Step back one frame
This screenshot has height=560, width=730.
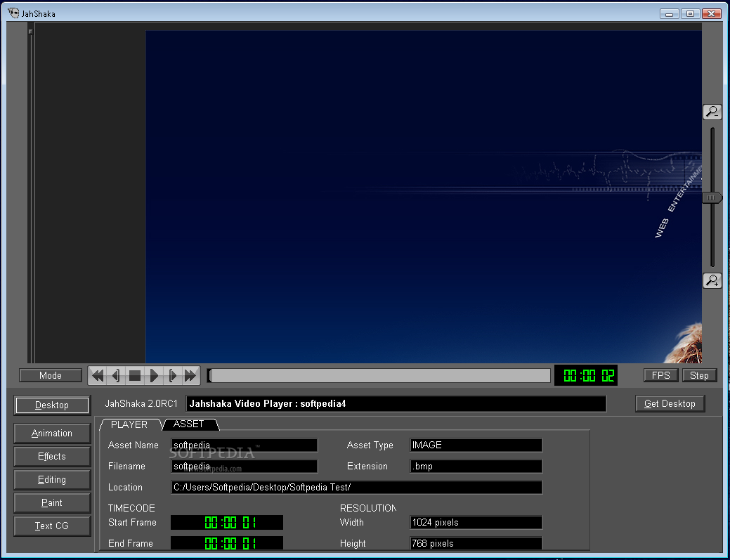[x=116, y=376]
